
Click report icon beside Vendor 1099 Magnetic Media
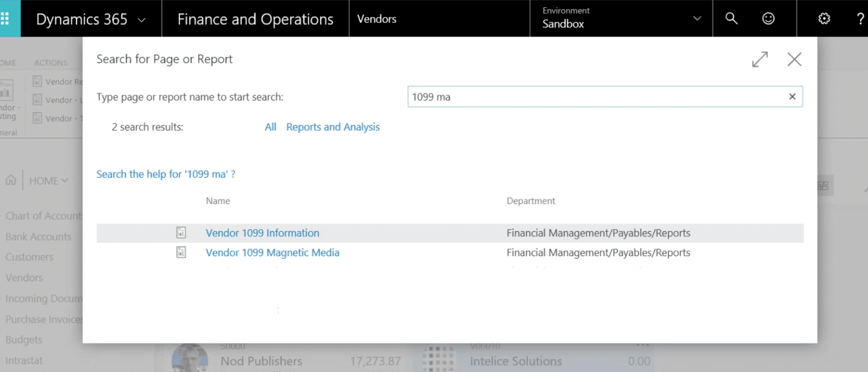(181, 252)
